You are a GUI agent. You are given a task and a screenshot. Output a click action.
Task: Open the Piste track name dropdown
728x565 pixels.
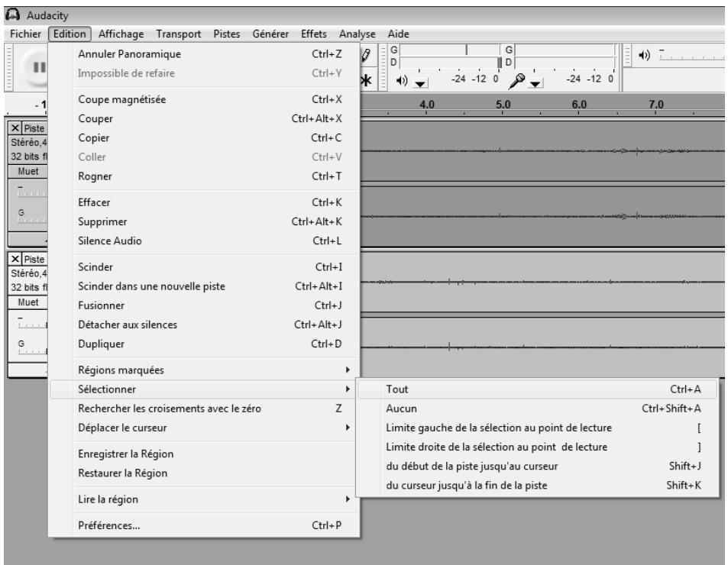pyautogui.click(x=34, y=126)
